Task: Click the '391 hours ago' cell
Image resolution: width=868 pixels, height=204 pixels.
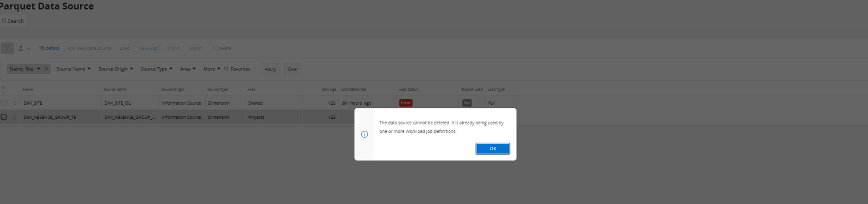Action: [356, 103]
